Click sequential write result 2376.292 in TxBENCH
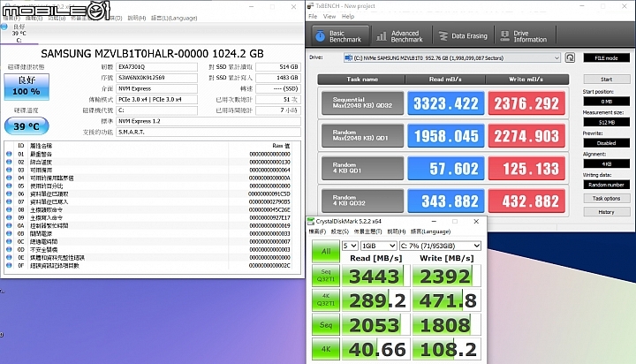This screenshot has height=364, width=636. point(526,103)
